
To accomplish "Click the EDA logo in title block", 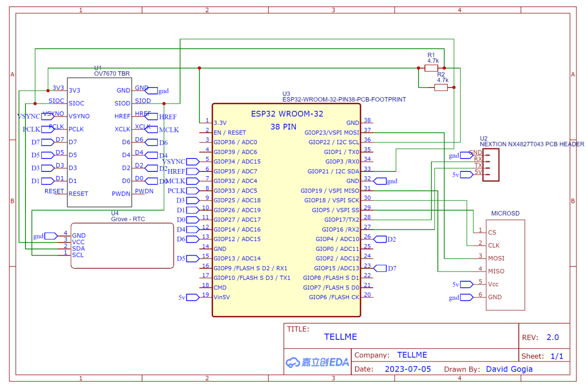I will pyautogui.click(x=317, y=363).
